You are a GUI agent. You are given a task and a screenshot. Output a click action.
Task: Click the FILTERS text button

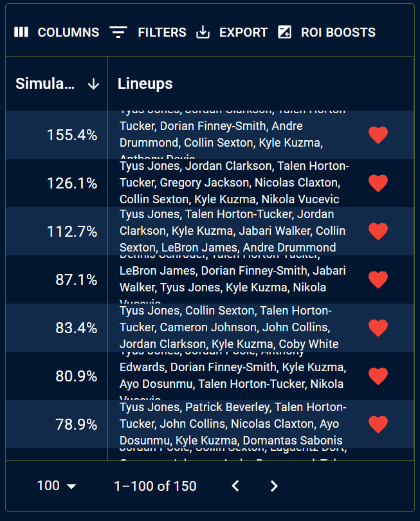click(x=162, y=32)
